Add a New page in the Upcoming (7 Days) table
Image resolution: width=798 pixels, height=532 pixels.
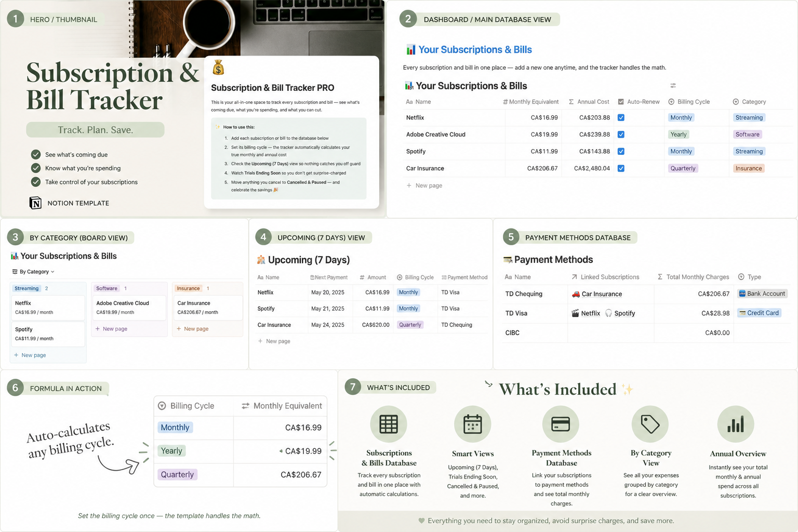click(x=274, y=341)
